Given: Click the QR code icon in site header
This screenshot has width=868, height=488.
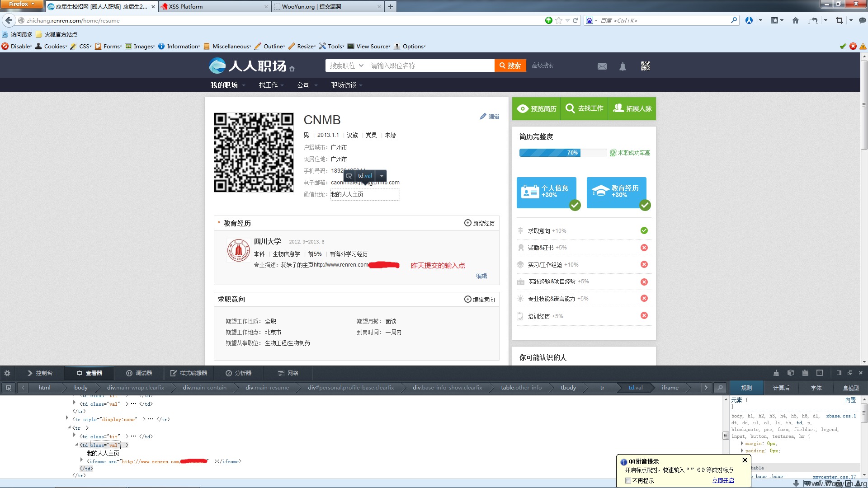Looking at the screenshot, I should coord(645,66).
